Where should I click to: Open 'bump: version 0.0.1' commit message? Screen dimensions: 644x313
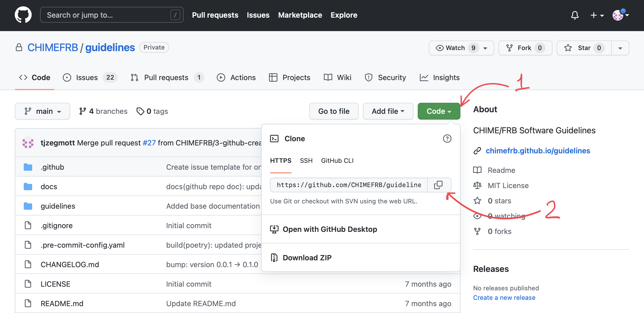click(x=212, y=265)
